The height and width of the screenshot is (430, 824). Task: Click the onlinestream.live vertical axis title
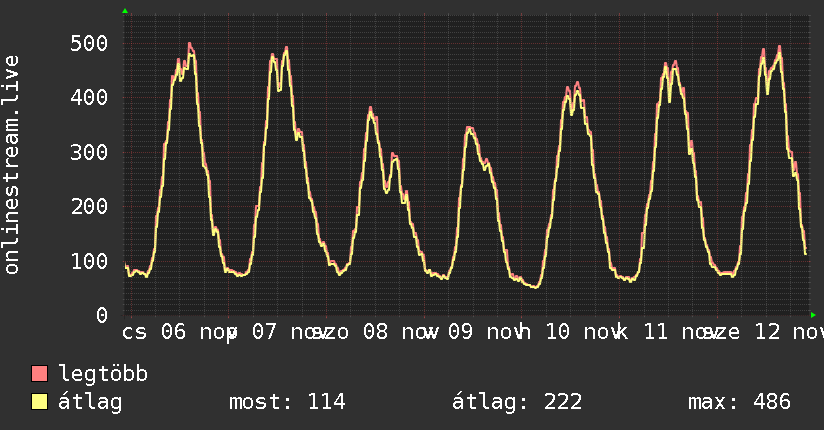[x=12, y=165]
